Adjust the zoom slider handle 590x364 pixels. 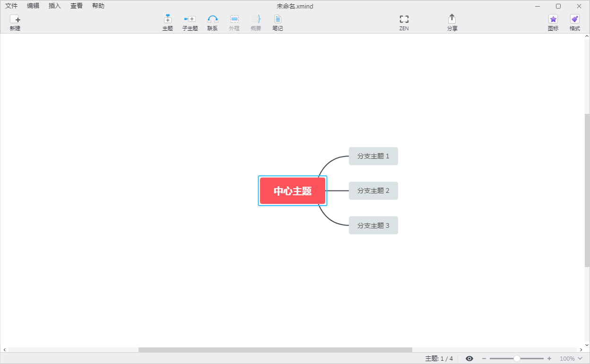(x=517, y=359)
